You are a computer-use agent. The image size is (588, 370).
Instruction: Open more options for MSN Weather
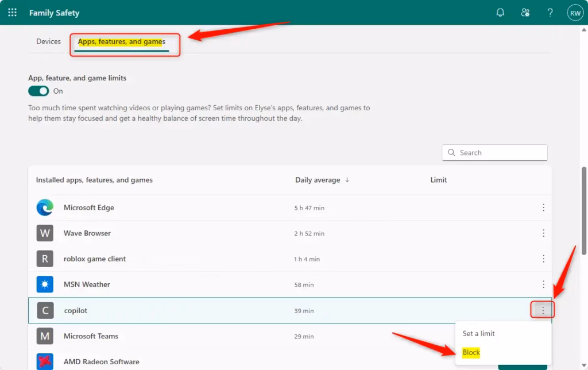[x=543, y=284]
